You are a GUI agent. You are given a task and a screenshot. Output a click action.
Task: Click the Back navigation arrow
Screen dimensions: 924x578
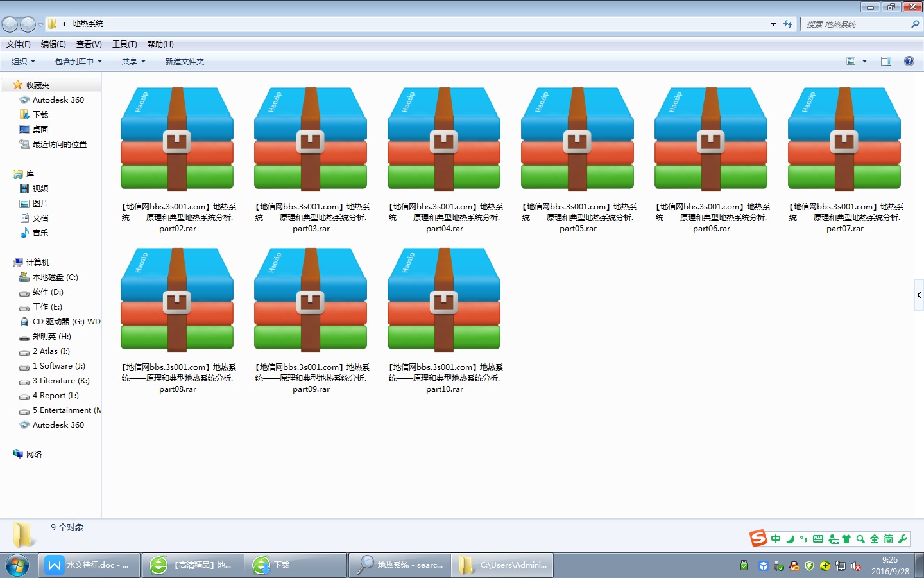pyautogui.click(x=10, y=24)
